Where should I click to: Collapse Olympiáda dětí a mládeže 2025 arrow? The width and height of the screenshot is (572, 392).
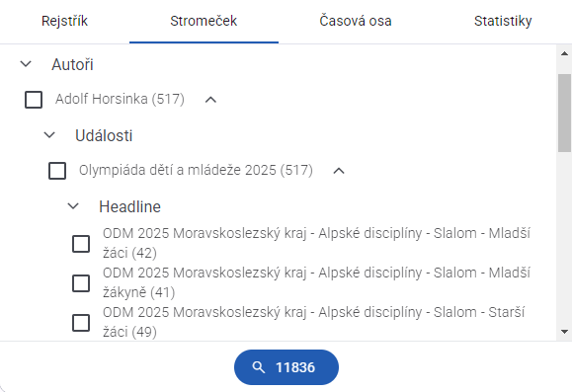tap(339, 171)
